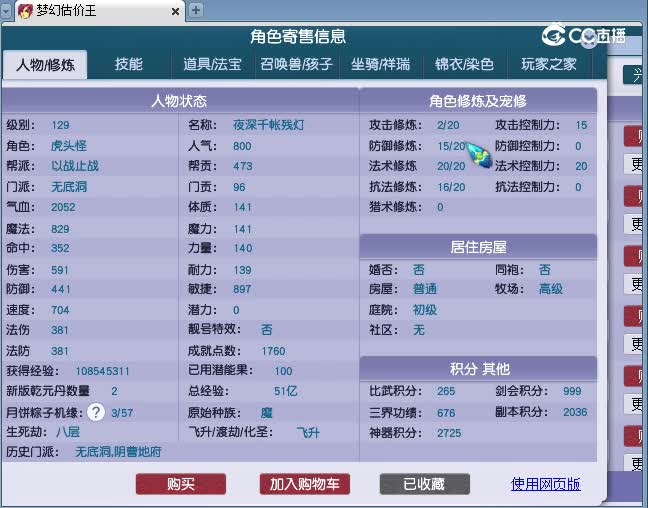Click the 副本积分 value 2036
648x508 pixels.
(575, 412)
